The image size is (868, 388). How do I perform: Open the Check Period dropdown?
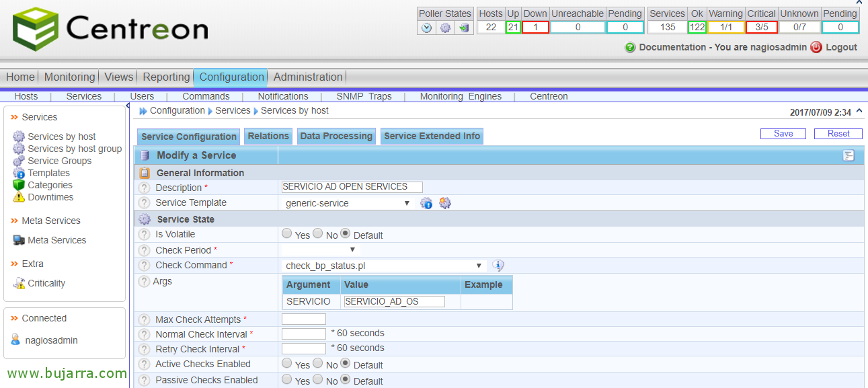(x=319, y=250)
